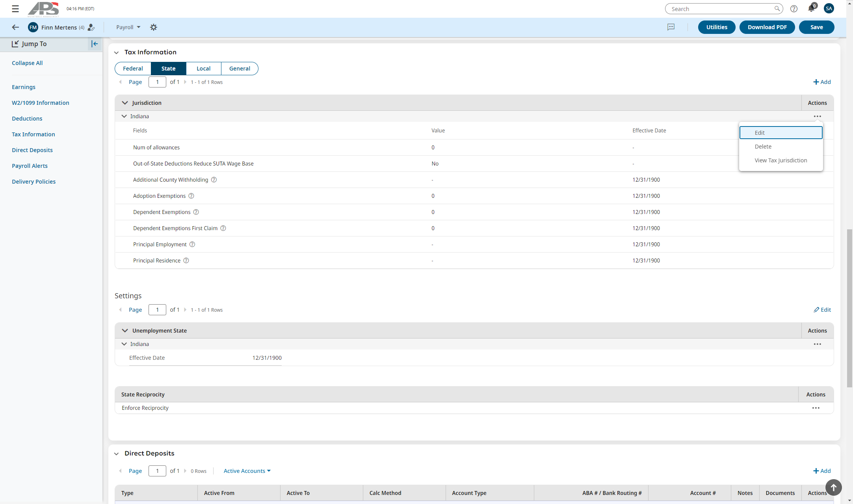This screenshot has width=853, height=504.
Task: Show help for Dependent Exemptions First Claim
Action: (x=223, y=228)
